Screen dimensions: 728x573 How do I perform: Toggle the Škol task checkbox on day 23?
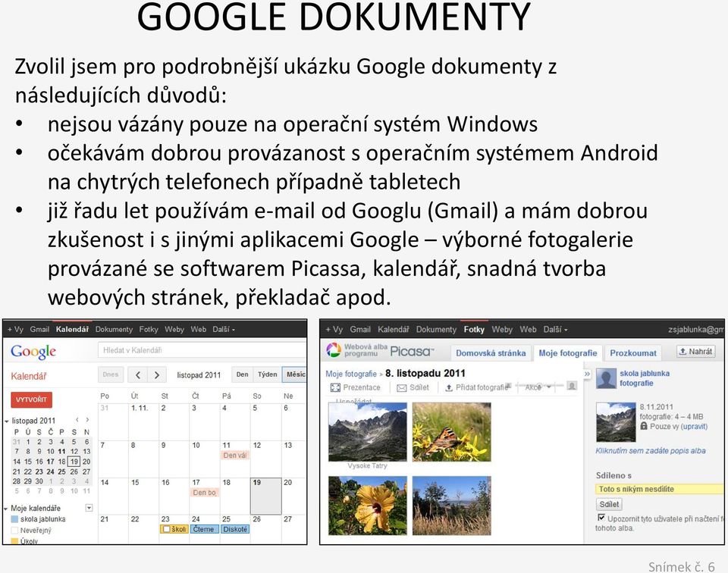point(166,529)
